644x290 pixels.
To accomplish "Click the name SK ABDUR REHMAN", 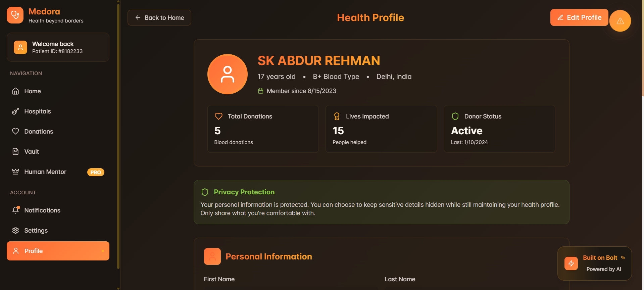I will tap(319, 61).
